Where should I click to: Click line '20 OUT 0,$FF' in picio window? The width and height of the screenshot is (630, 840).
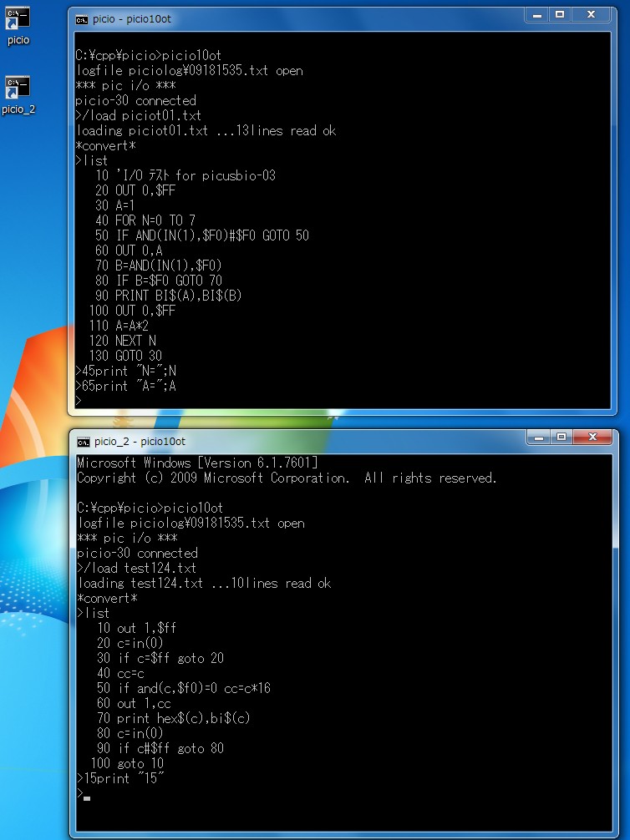click(x=135, y=190)
